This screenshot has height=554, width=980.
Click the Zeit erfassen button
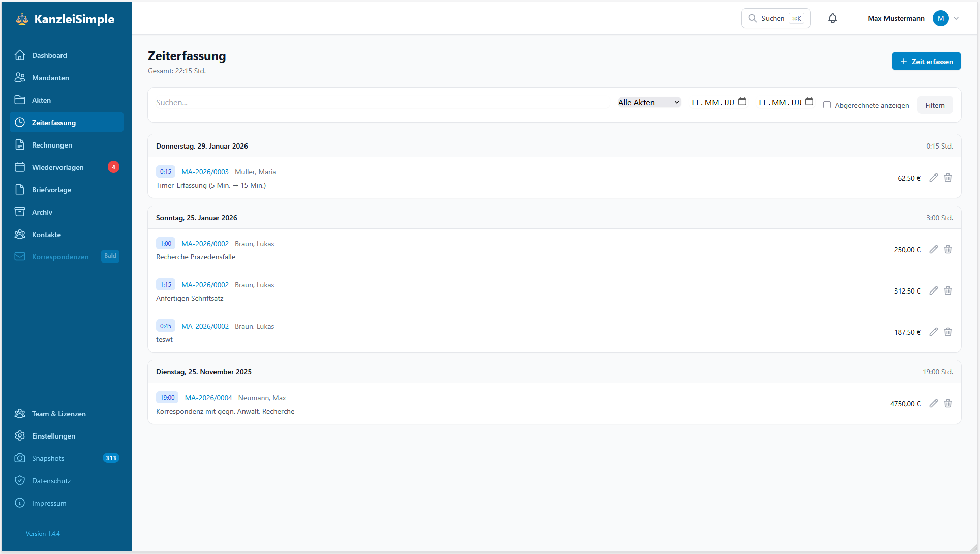click(x=926, y=61)
